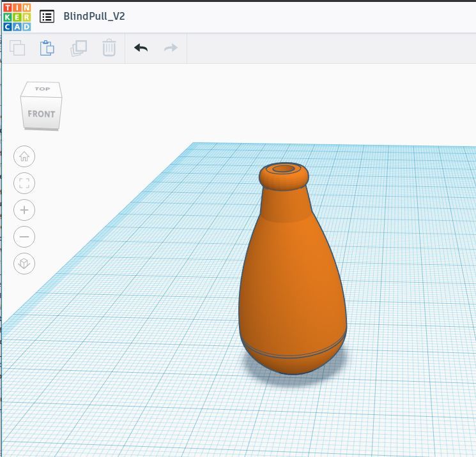Click the Duplicate and repeat icon
The height and width of the screenshot is (457, 476).
coord(79,48)
